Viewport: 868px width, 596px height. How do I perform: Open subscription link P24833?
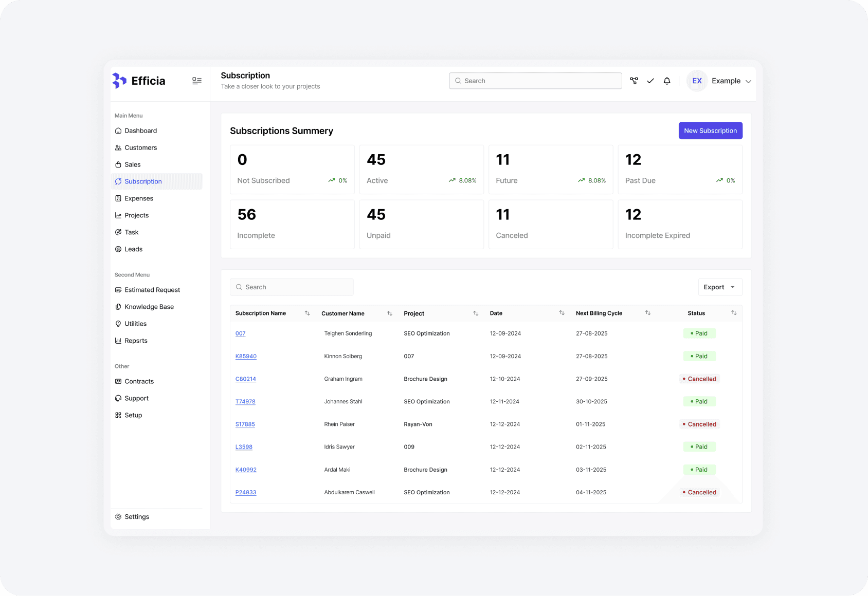point(246,492)
